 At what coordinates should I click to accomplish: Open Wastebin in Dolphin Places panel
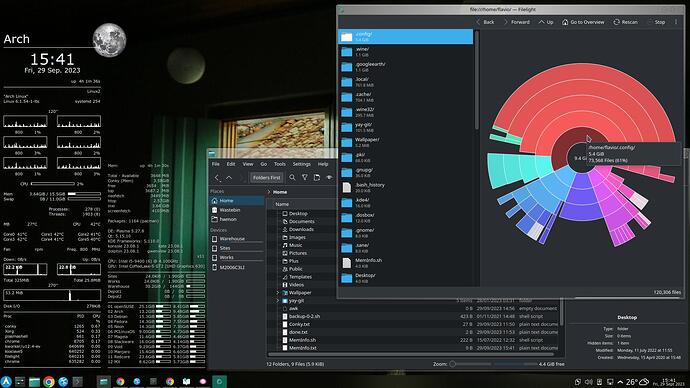[237, 210]
